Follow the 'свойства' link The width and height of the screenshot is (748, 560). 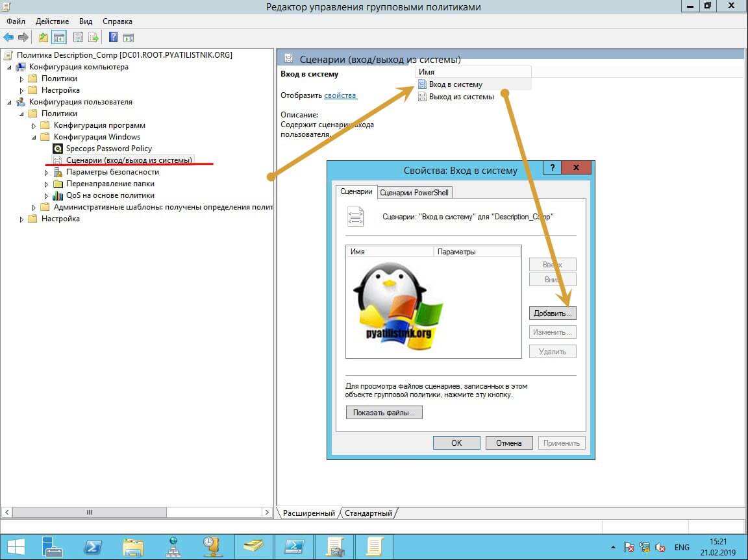pyautogui.click(x=340, y=95)
